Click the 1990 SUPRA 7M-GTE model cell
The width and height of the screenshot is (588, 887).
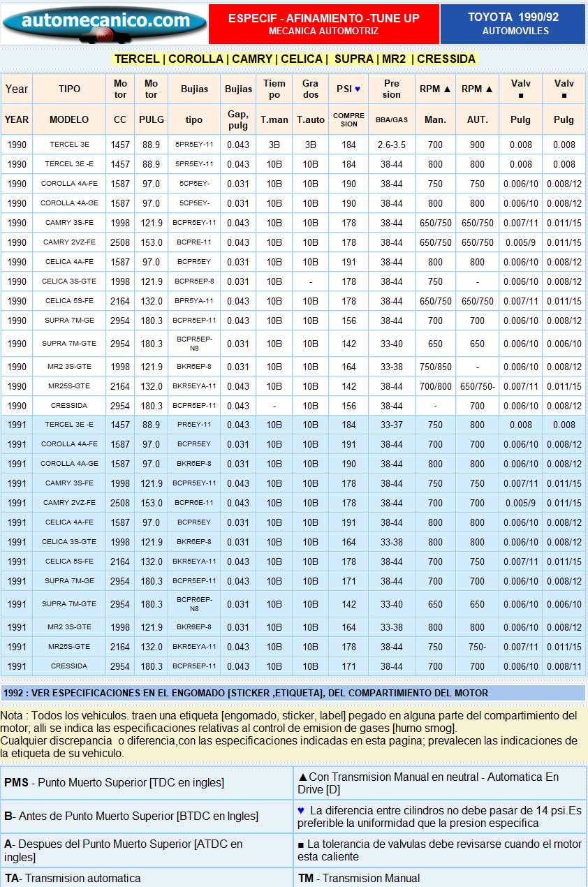69,344
